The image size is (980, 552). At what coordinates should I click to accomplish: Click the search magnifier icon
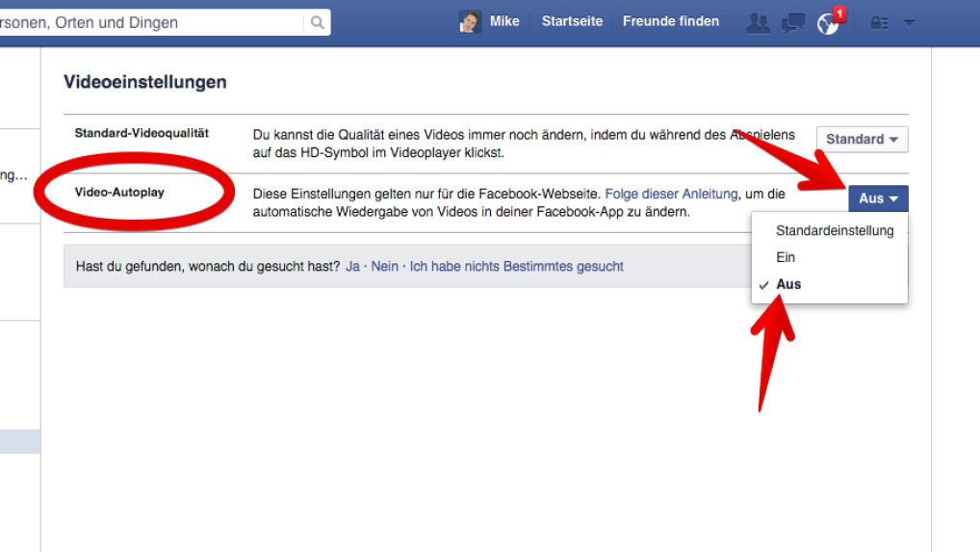coord(317,22)
